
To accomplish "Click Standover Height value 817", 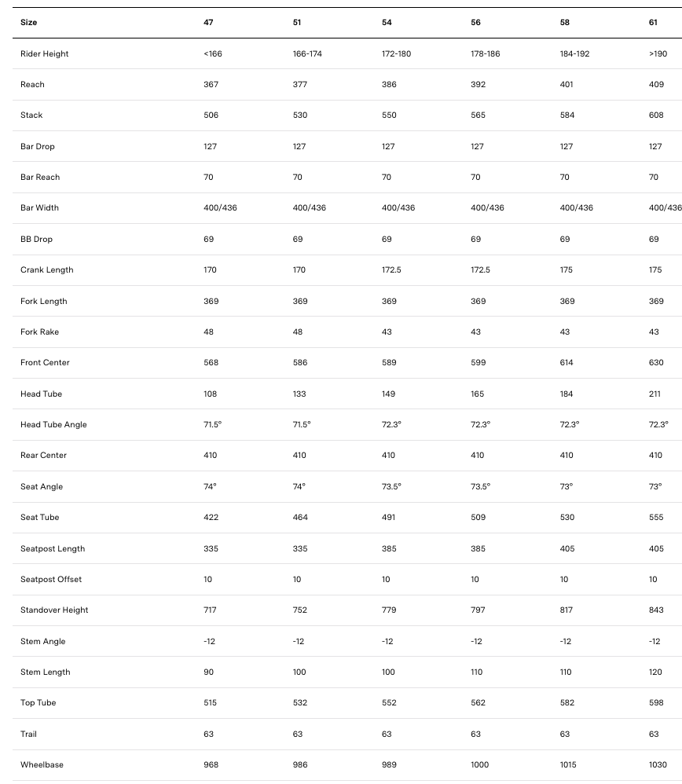I will pyautogui.click(x=566, y=610).
